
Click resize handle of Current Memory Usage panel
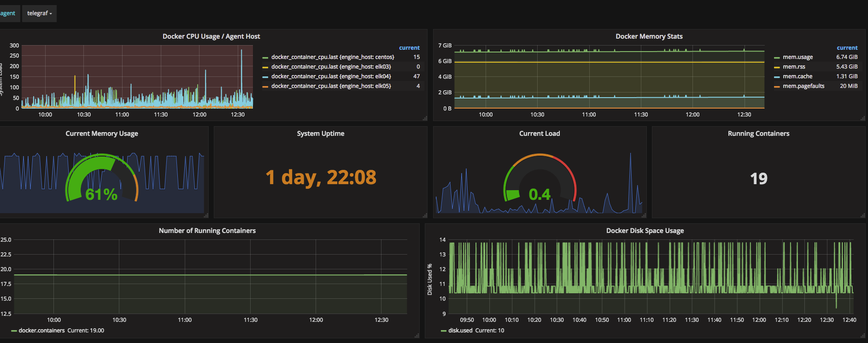(206, 215)
